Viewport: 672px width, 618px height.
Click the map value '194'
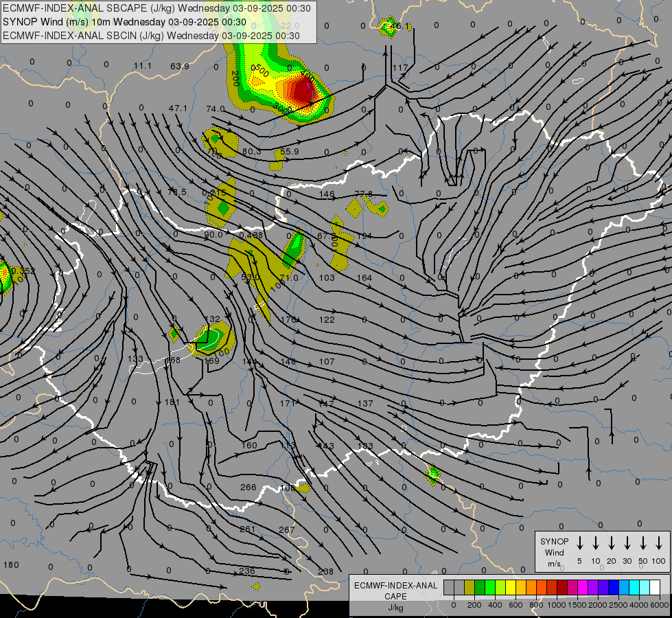point(364,236)
